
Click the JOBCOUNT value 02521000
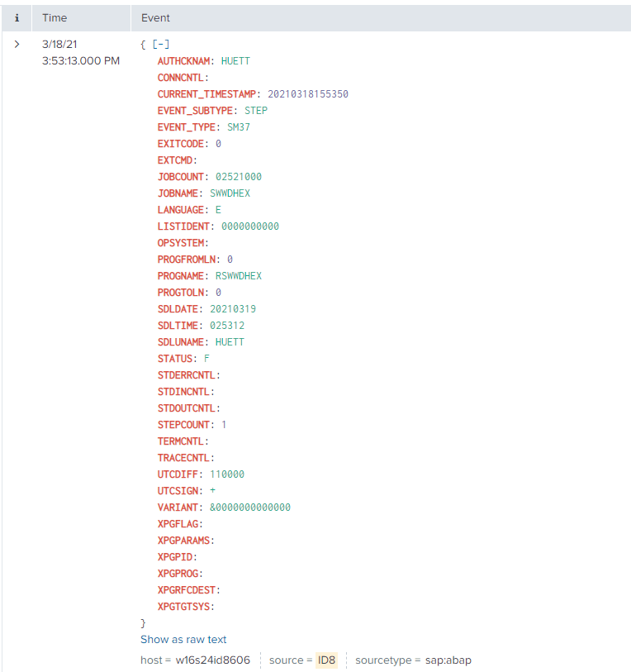click(x=239, y=177)
